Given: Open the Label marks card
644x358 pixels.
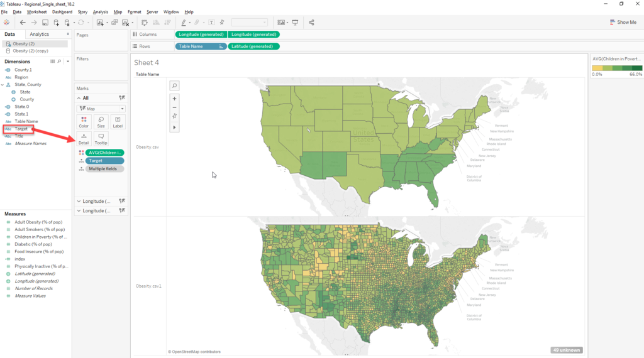Looking at the screenshot, I should (118, 122).
